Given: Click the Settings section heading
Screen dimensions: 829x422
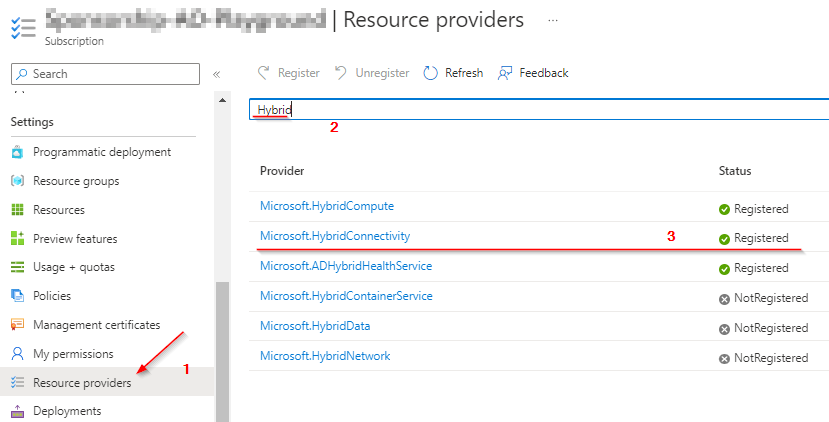Looking at the screenshot, I should pyautogui.click(x=32, y=122).
